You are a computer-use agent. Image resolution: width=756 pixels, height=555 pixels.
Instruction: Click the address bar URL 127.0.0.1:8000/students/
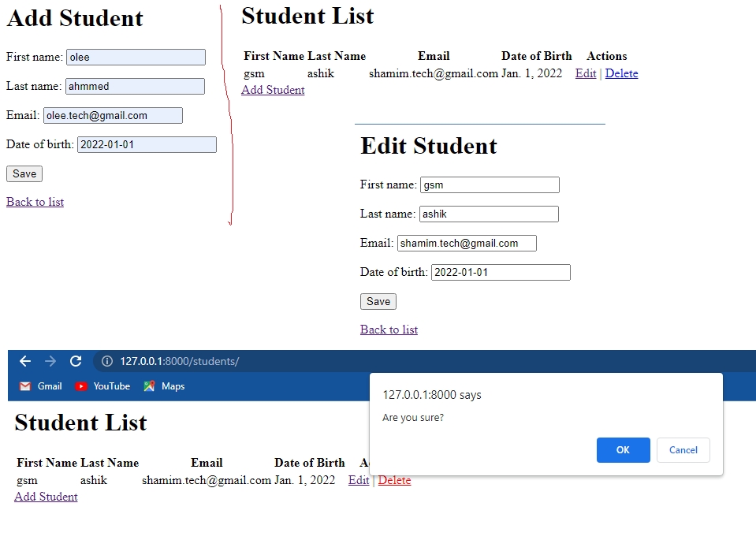pyautogui.click(x=179, y=361)
